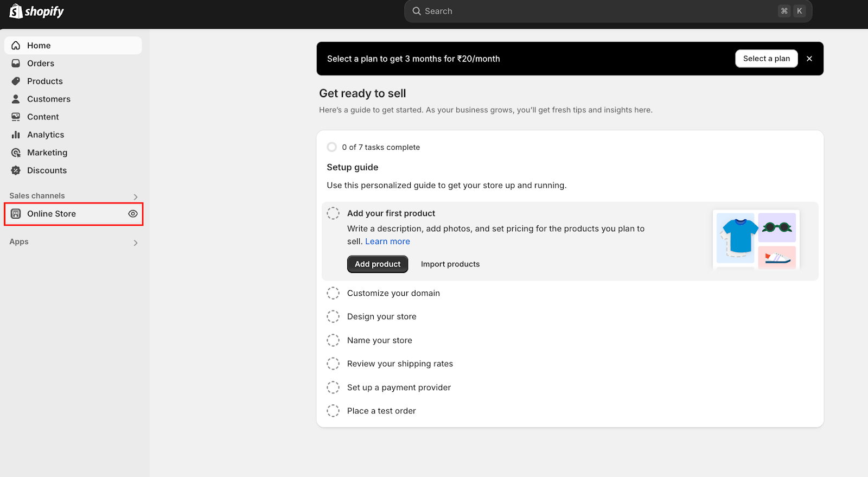Click into the Search field
The height and width of the screenshot is (477, 868).
point(597,11)
